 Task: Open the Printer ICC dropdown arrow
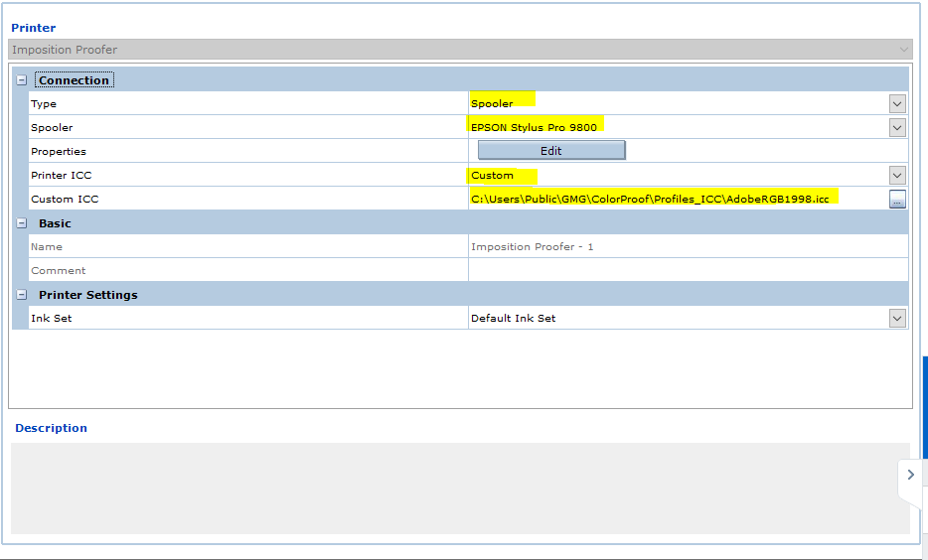[897, 175]
